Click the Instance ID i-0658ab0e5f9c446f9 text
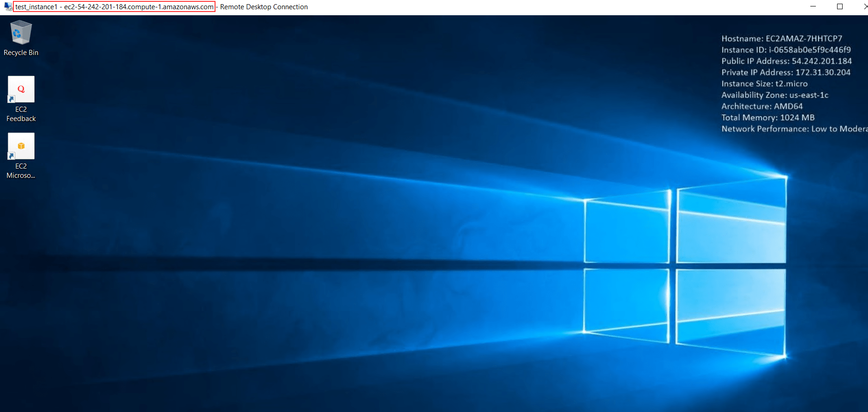Screen dimensions: 868x412 point(786,49)
